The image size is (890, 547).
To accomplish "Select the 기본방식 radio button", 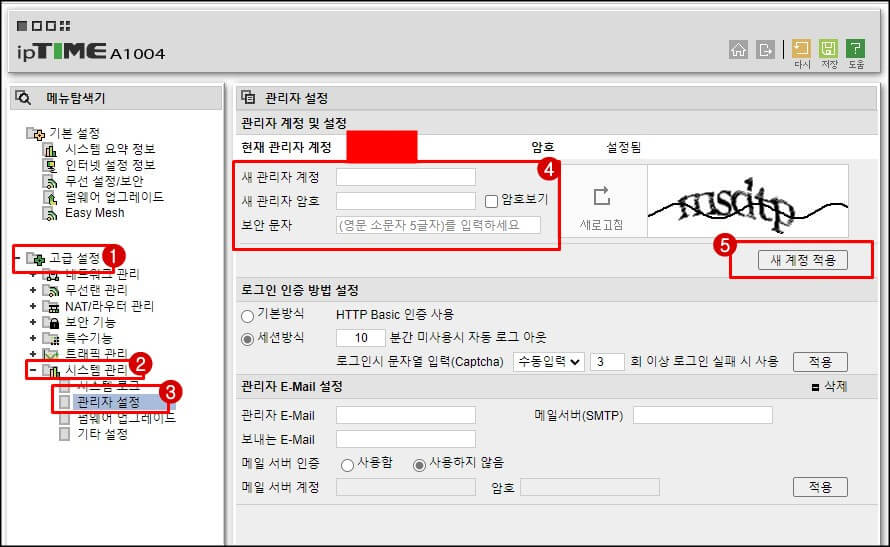I will coord(247,315).
